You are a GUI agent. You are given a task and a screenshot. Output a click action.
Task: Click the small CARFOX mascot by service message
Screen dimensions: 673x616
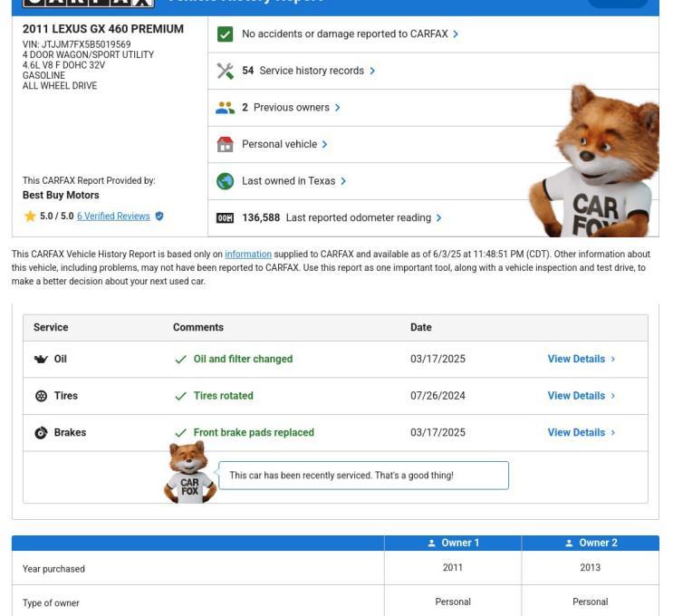189,472
